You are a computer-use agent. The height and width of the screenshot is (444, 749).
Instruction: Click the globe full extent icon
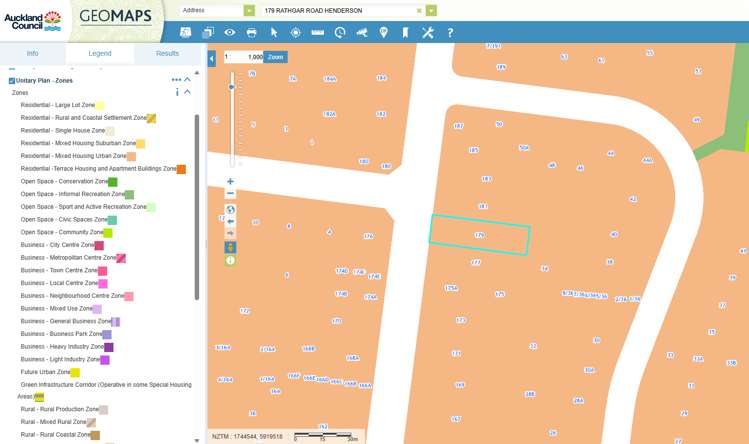click(230, 210)
